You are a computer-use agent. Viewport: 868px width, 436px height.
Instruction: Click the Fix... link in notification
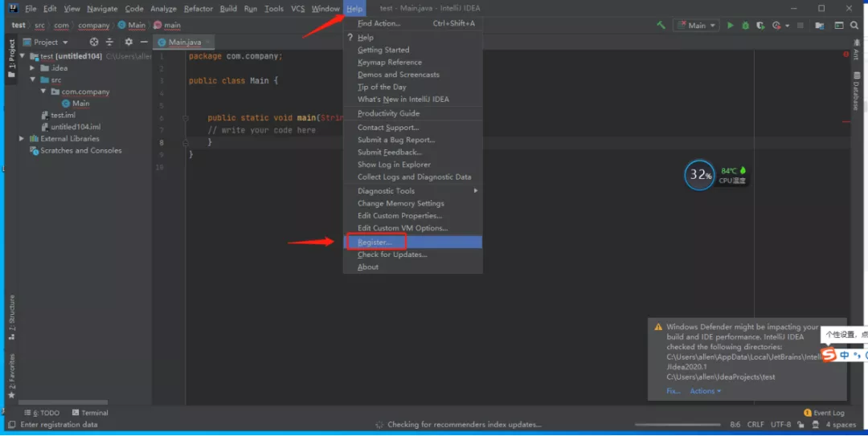tap(673, 391)
